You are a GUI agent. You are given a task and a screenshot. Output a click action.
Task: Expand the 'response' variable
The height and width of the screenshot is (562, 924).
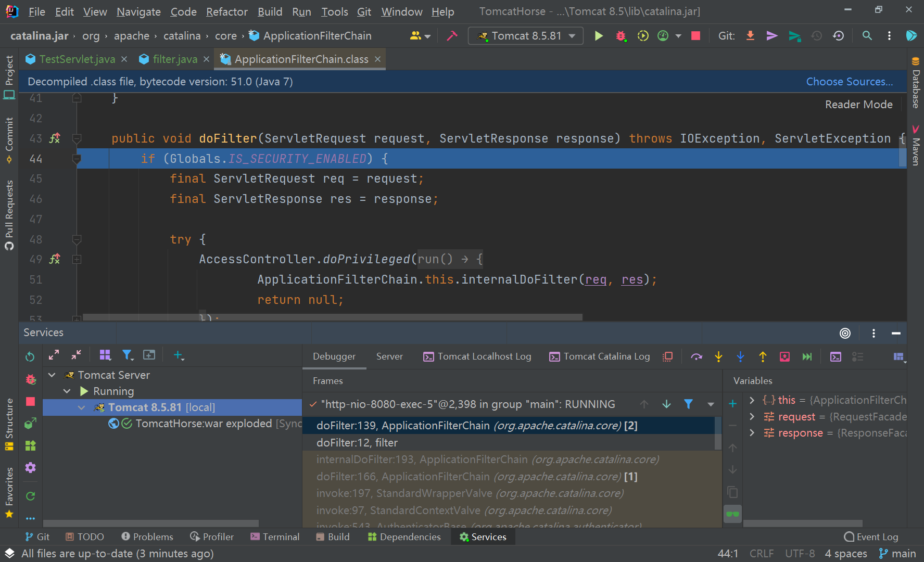click(x=752, y=433)
